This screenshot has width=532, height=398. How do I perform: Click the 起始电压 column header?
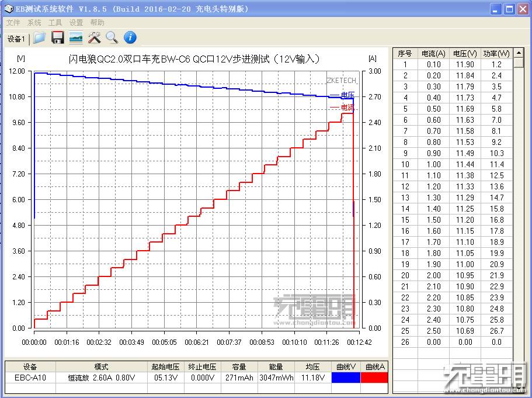166,367
